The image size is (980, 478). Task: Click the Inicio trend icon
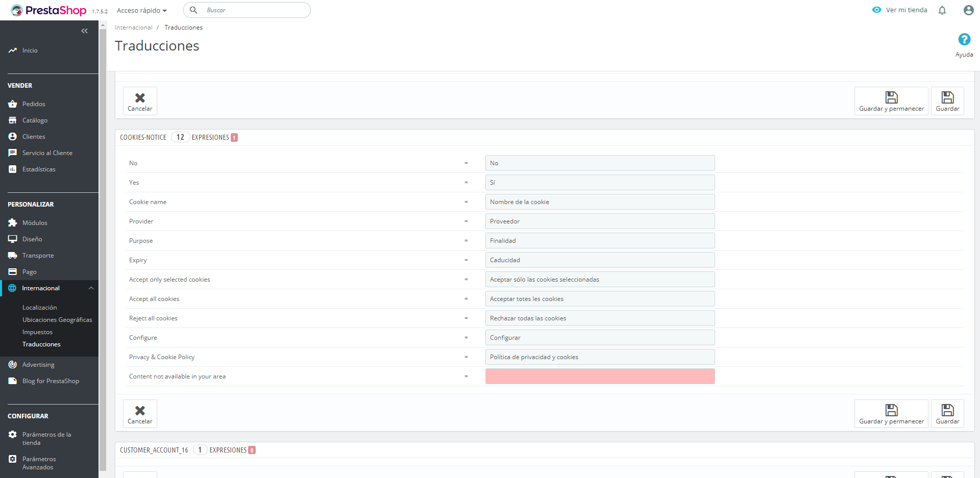point(13,51)
